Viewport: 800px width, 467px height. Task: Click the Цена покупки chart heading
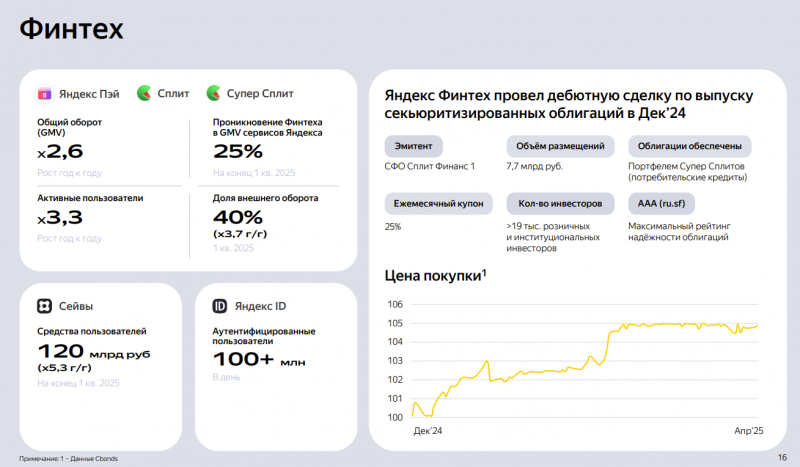click(435, 276)
